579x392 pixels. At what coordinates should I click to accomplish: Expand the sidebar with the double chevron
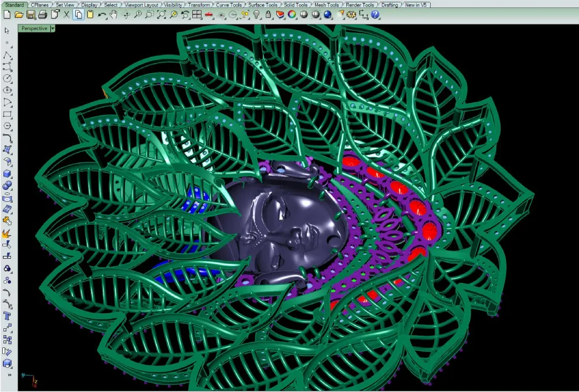click(x=10, y=375)
